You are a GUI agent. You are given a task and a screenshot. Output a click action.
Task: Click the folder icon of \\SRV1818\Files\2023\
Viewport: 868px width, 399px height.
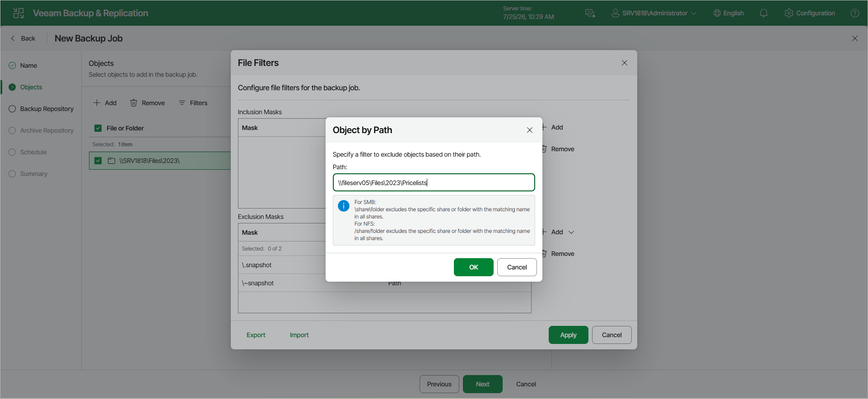(x=112, y=161)
